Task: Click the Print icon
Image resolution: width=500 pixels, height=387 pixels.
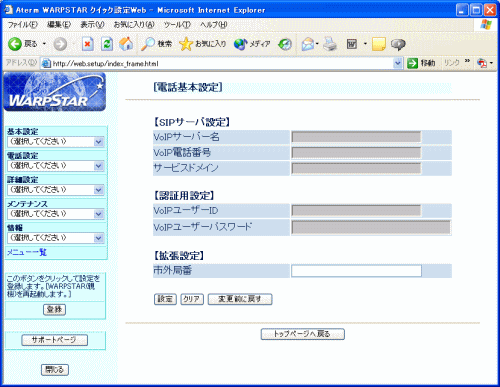Action: tap(330, 44)
